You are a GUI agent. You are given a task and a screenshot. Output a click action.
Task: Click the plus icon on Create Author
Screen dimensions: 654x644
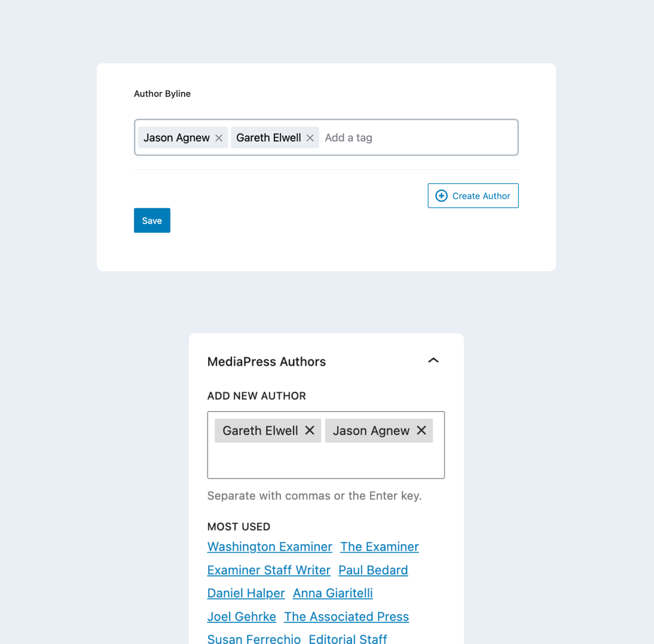pyautogui.click(x=441, y=196)
